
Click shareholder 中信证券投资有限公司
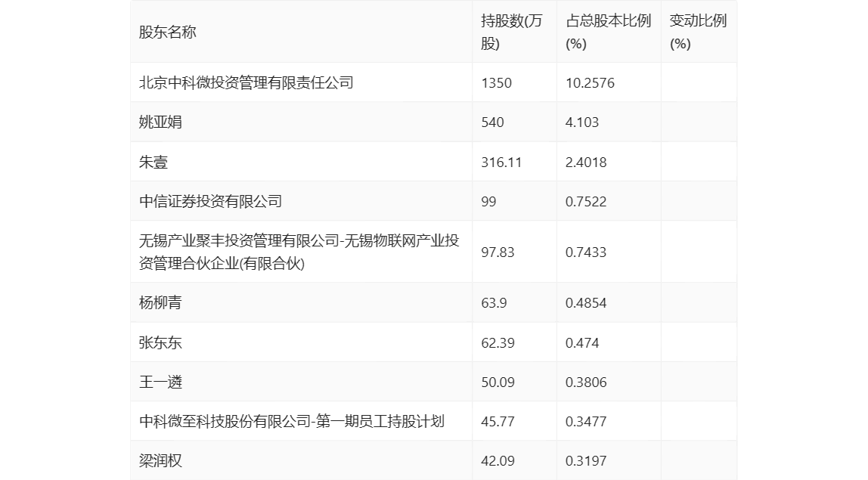point(210,201)
